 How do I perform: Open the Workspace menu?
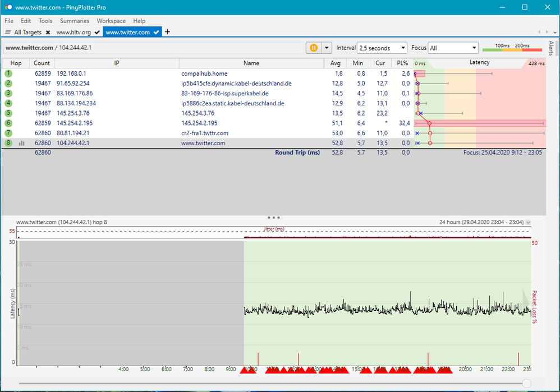pyautogui.click(x=111, y=21)
